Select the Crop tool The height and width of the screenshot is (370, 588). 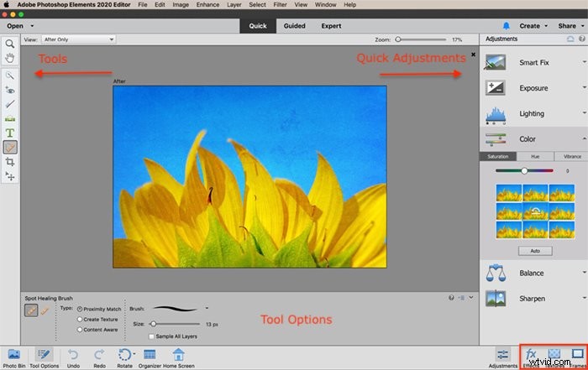coord(10,162)
